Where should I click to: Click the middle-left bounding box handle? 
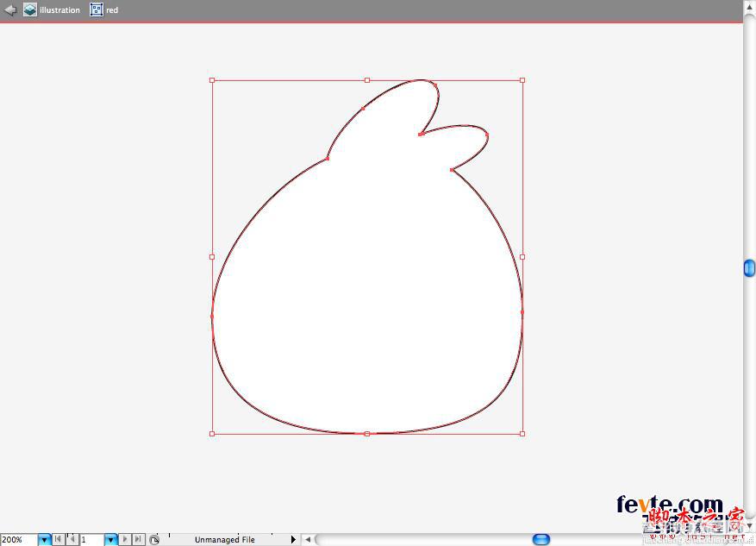coord(212,257)
